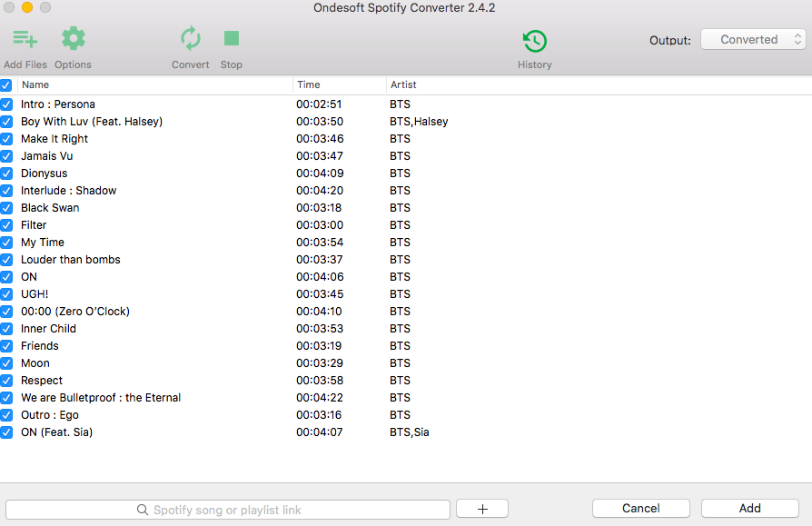
Task: Open the Output Converted dropdown
Action: [x=753, y=39]
